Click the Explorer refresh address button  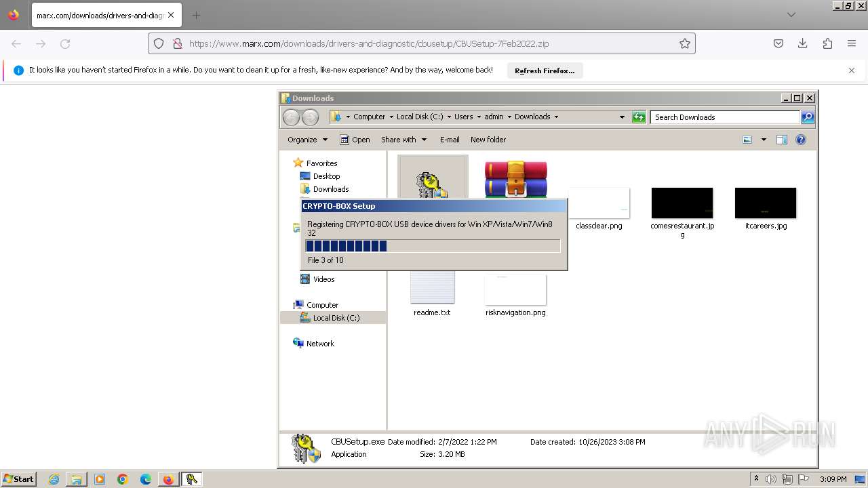(x=639, y=117)
